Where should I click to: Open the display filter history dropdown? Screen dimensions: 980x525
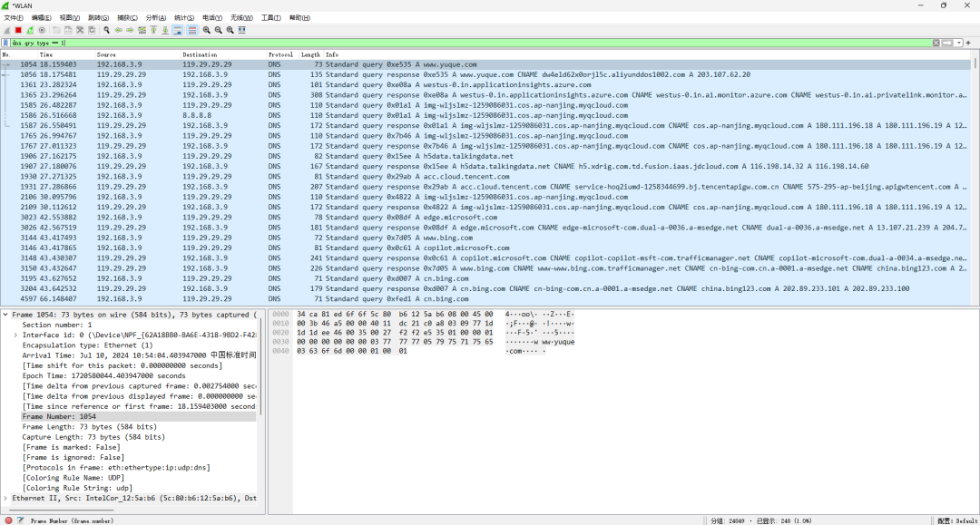point(959,44)
